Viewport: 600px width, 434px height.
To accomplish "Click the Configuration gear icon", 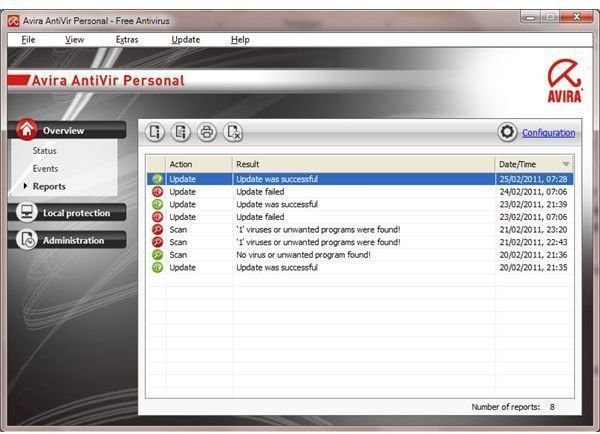I will point(507,132).
